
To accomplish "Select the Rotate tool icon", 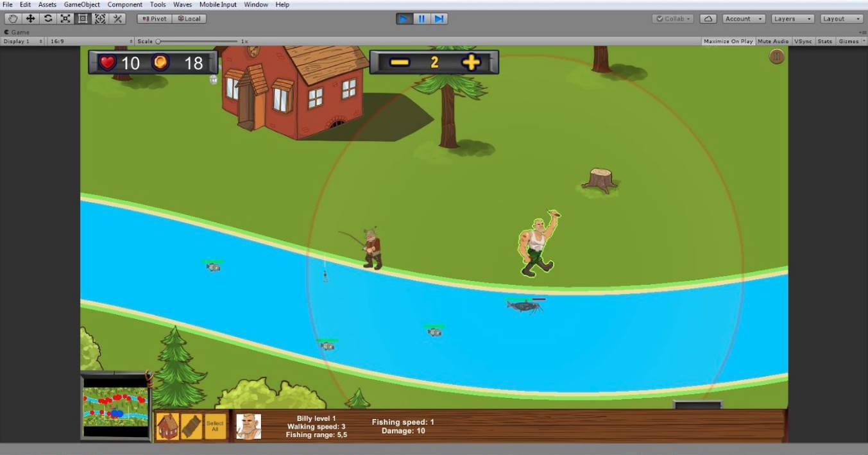I will coord(47,19).
